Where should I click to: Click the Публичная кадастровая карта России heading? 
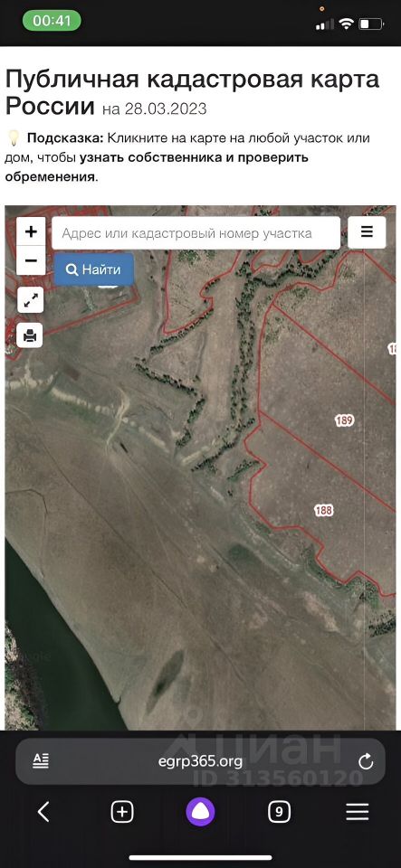[x=192, y=92]
